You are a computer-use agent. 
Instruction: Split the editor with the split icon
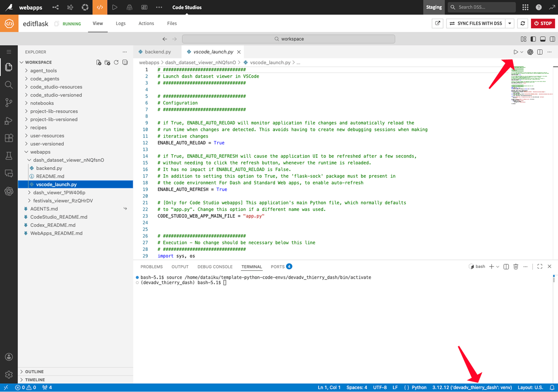click(539, 52)
